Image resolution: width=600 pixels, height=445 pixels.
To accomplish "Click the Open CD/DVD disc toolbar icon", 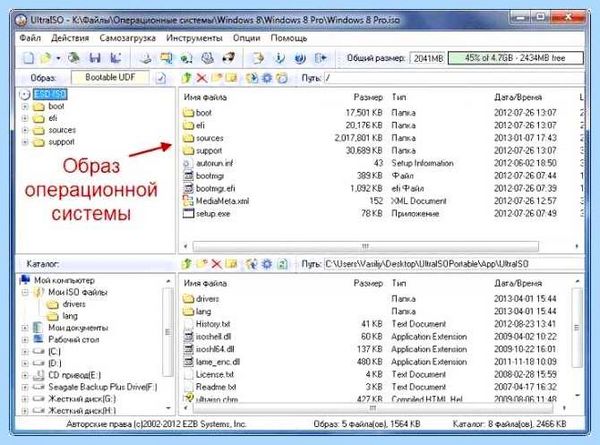I will pos(73,58).
